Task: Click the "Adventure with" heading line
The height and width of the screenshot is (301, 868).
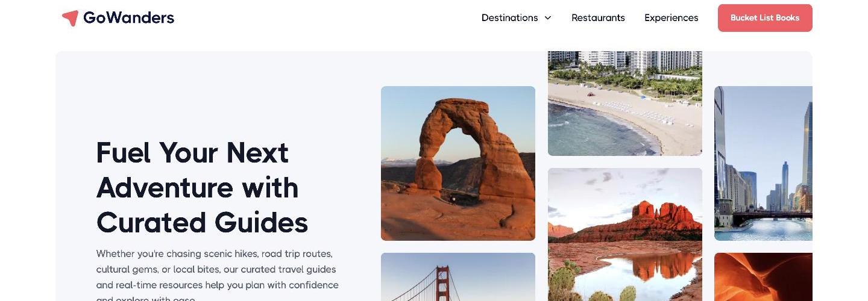Action: pyautogui.click(x=197, y=188)
